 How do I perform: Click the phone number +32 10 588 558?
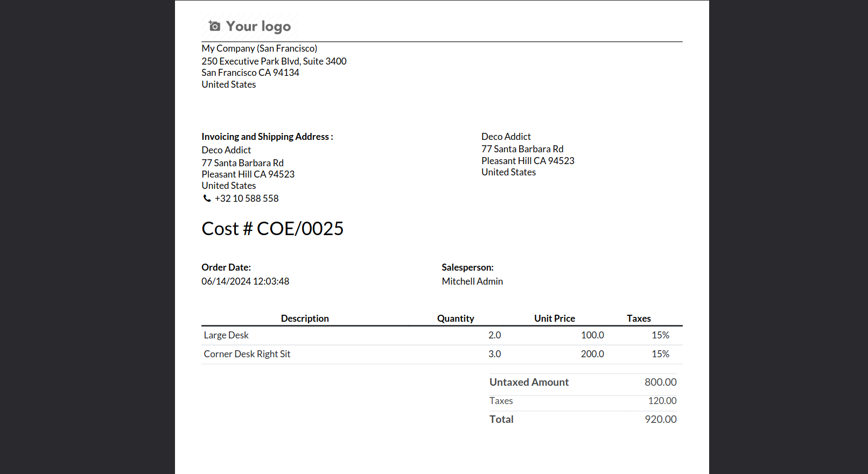(247, 199)
